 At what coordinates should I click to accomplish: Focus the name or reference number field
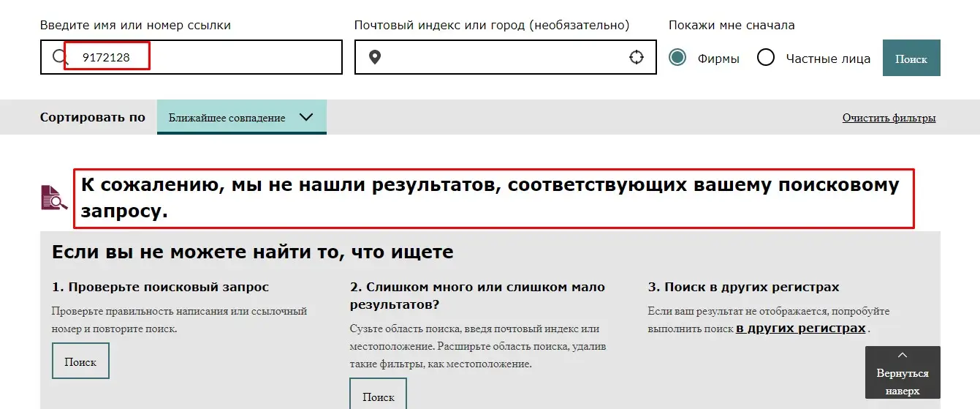click(191, 57)
